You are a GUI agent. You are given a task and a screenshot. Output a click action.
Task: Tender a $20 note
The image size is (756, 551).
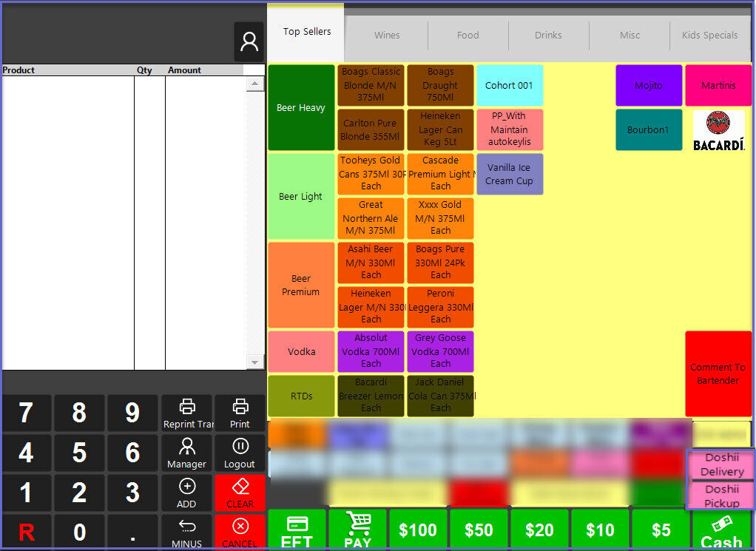click(x=539, y=530)
